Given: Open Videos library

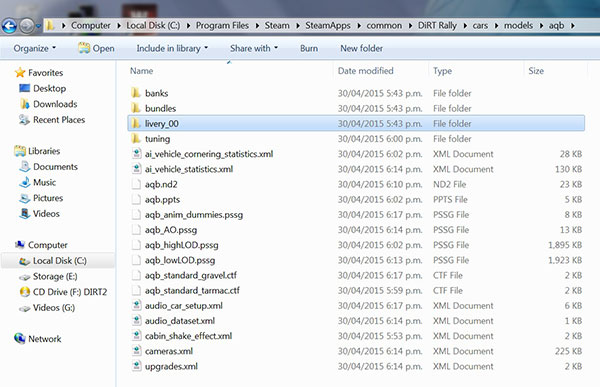Looking at the screenshot, I should (x=39, y=214).
